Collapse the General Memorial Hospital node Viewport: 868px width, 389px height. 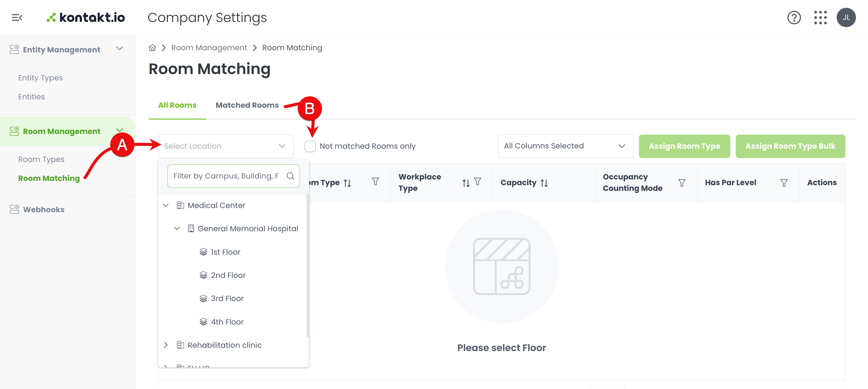pyautogui.click(x=177, y=229)
